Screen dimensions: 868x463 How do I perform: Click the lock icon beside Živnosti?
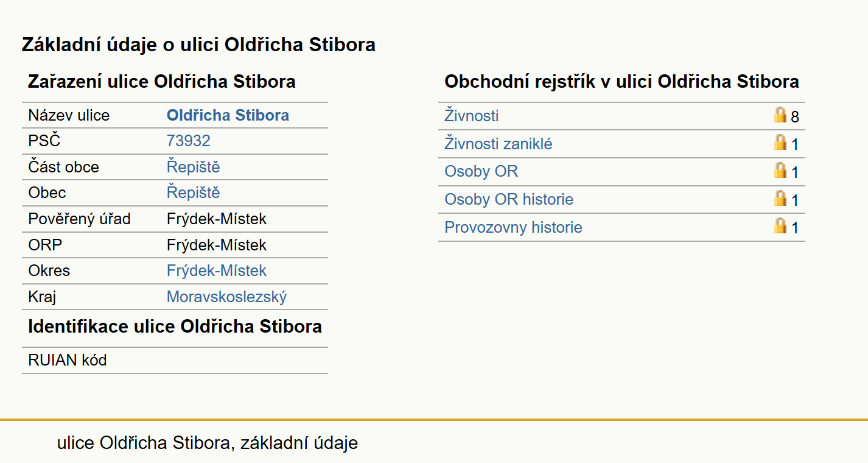pyautogui.click(x=780, y=114)
